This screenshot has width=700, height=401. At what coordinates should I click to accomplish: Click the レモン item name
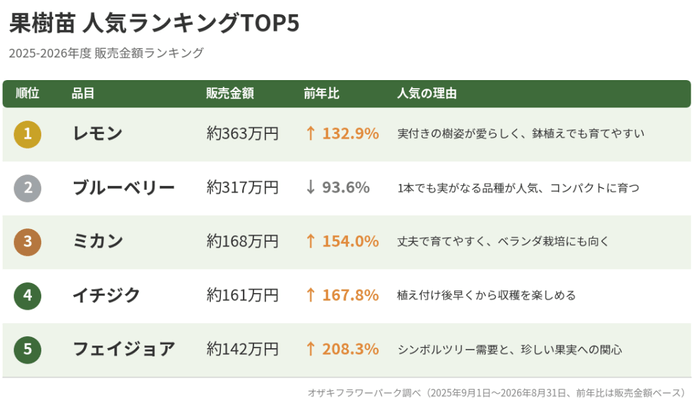click(97, 134)
